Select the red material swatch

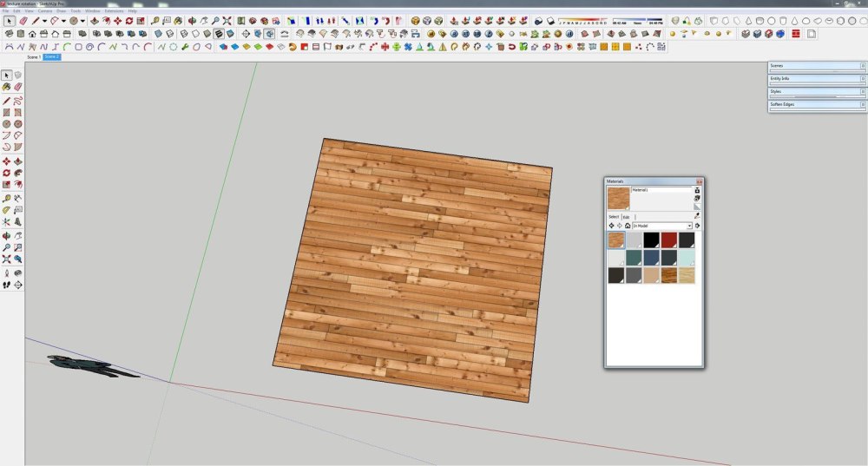click(668, 240)
